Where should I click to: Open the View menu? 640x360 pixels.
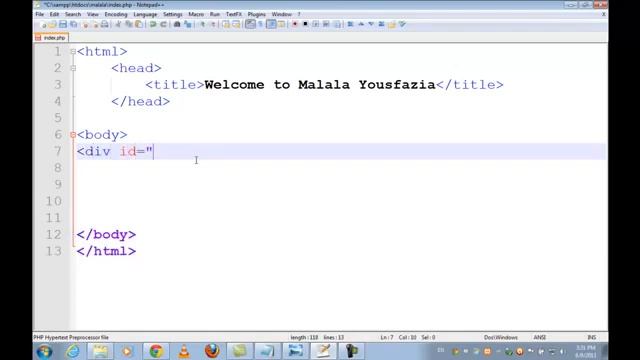(93, 14)
